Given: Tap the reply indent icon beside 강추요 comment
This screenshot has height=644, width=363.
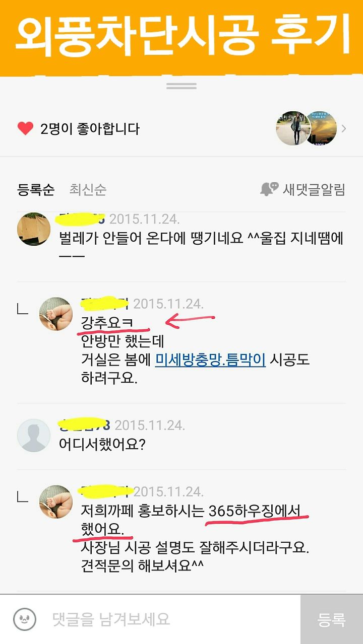Looking at the screenshot, I should click(23, 308).
